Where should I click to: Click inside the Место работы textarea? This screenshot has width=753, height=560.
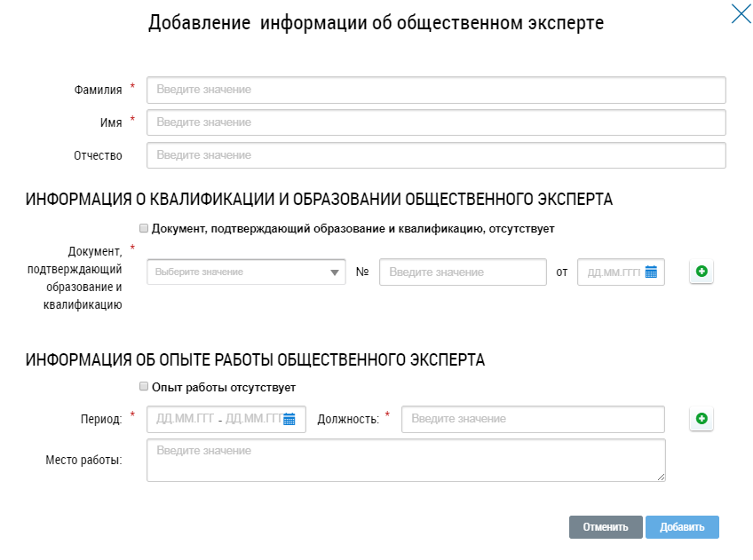coord(406,460)
